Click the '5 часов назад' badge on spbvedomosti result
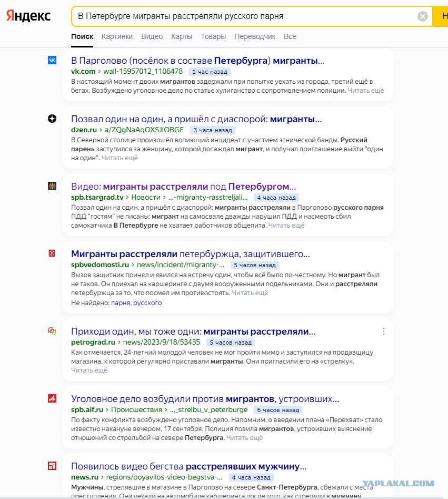The height and width of the screenshot is (499, 448). click(255, 265)
